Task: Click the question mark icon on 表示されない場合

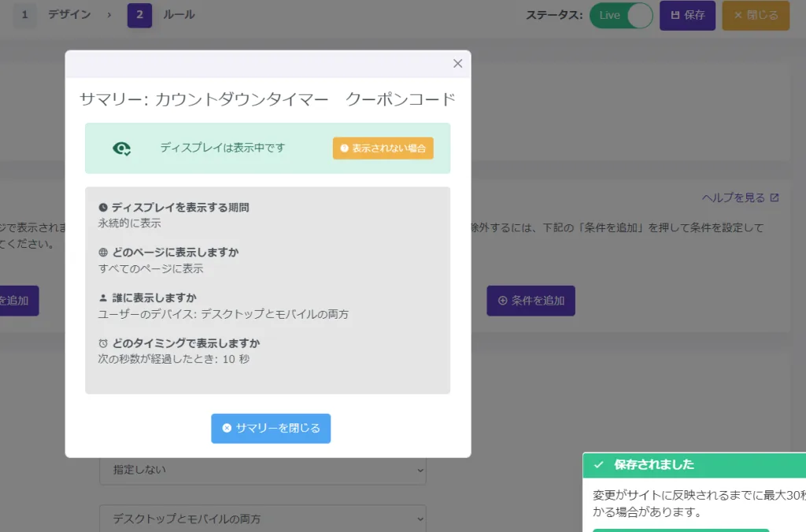Action: [x=345, y=148]
